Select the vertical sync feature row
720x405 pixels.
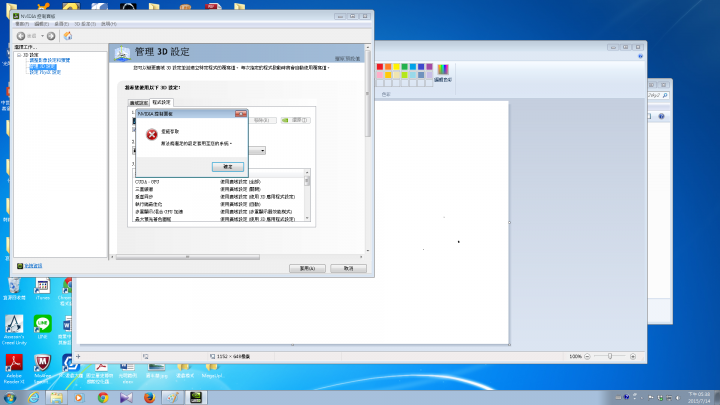coord(219,197)
